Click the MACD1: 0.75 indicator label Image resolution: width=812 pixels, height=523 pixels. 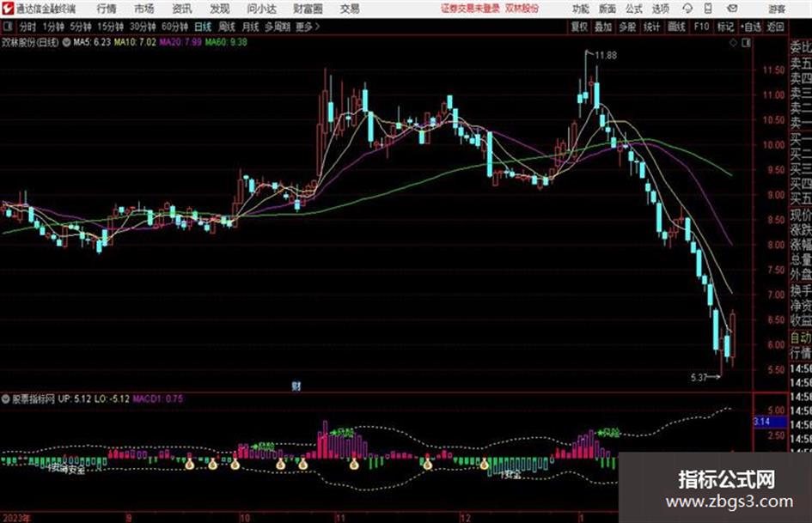pyautogui.click(x=158, y=398)
